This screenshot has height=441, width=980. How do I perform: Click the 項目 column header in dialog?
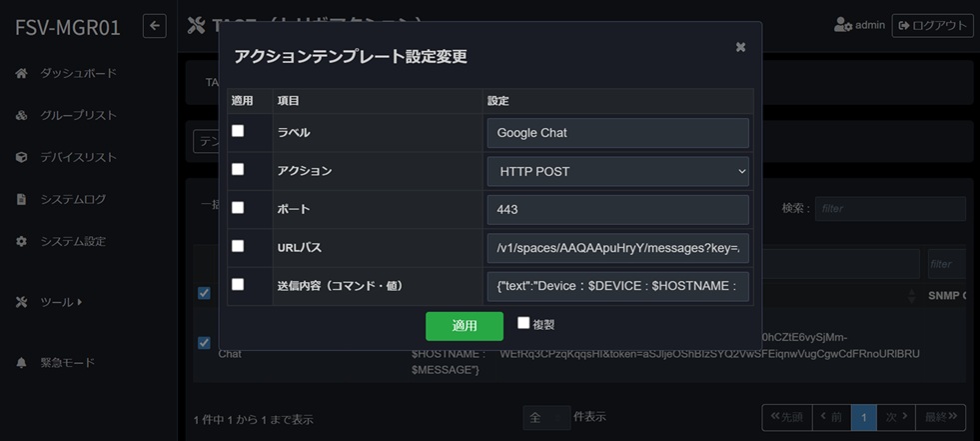point(289,101)
